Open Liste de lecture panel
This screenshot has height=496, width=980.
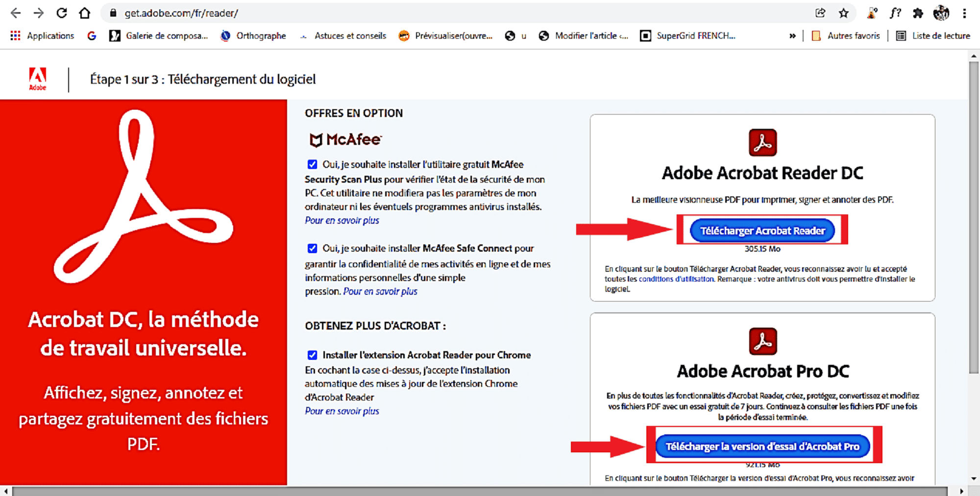[933, 36]
